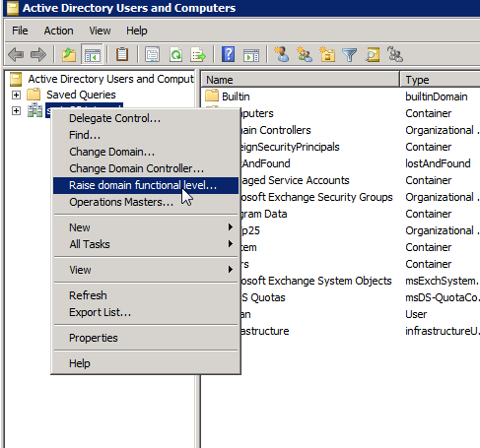480x448 pixels.
Task: Click the Back arrow toolbar icon
Action: tap(16, 54)
